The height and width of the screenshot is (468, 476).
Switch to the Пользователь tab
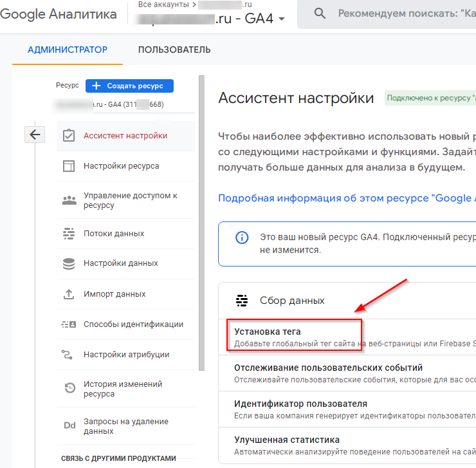pyautogui.click(x=174, y=50)
